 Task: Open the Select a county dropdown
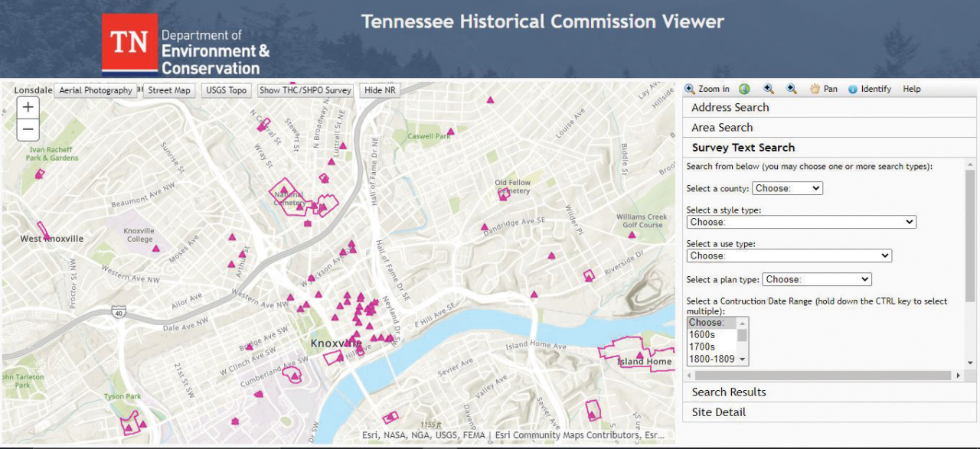coord(787,188)
